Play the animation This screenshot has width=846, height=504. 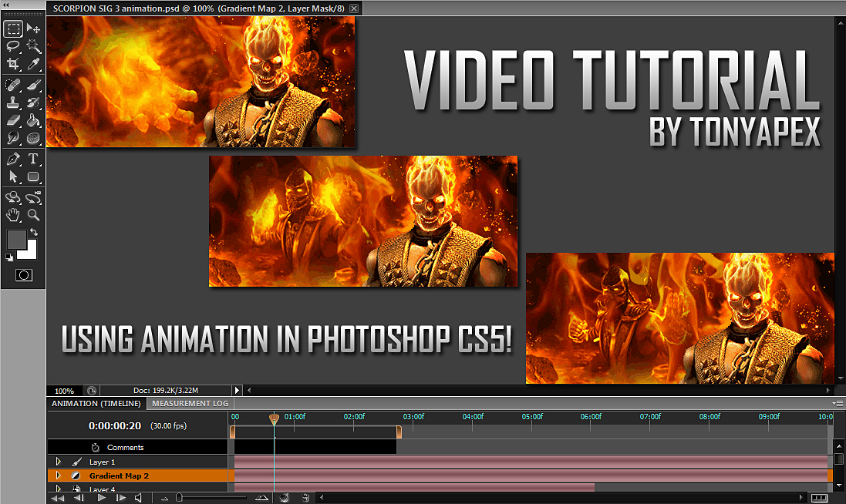tap(101, 498)
